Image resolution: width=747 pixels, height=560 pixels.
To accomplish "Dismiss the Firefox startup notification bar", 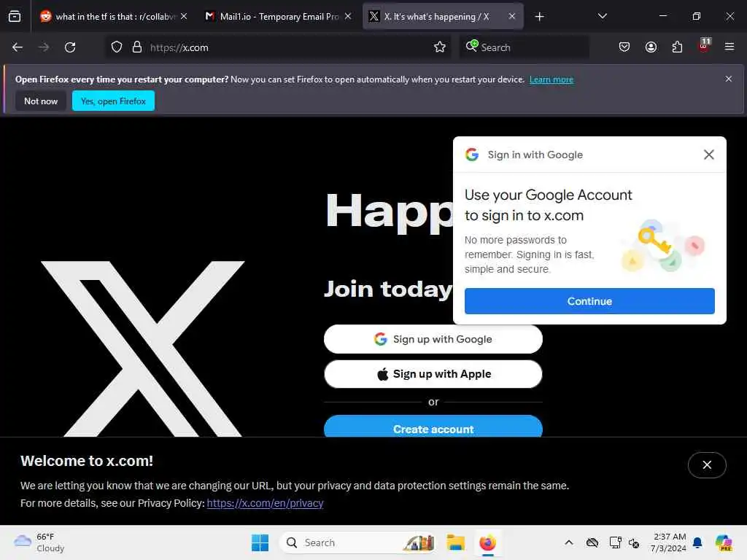I will tap(729, 79).
